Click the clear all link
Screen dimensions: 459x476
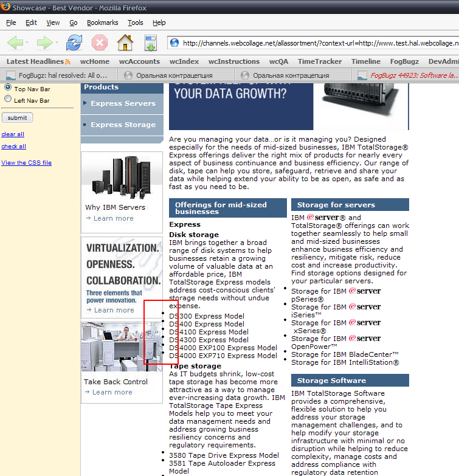[x=13, y=134]
